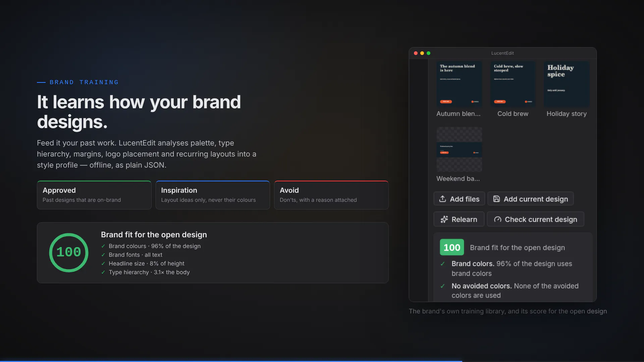Screen dimensions: 644x362
Task: Click the LucentEdit window title
Action: point(502,53)
